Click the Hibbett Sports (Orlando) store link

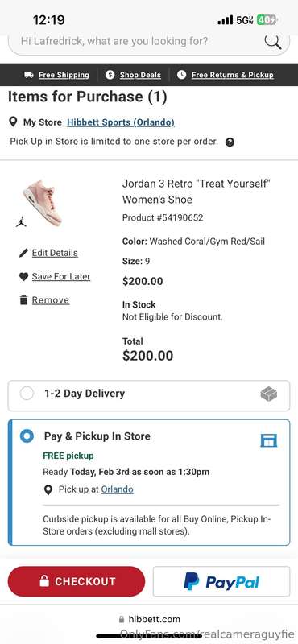pyautogui.click(x=121, y=122)
